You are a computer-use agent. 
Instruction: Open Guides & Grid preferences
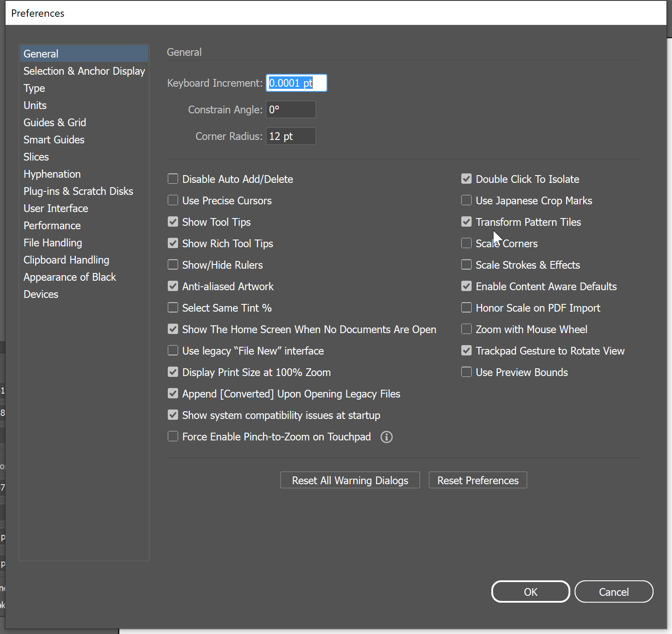[x=54, y=122]
